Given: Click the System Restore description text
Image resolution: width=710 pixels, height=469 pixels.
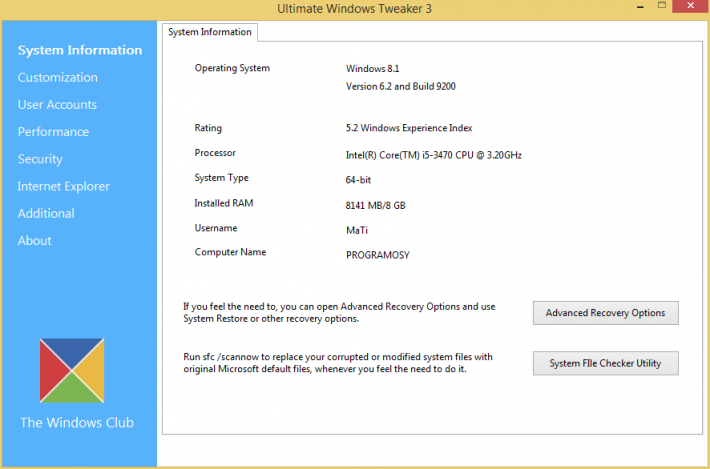Looking at the screenshot, I should [339, 313].
